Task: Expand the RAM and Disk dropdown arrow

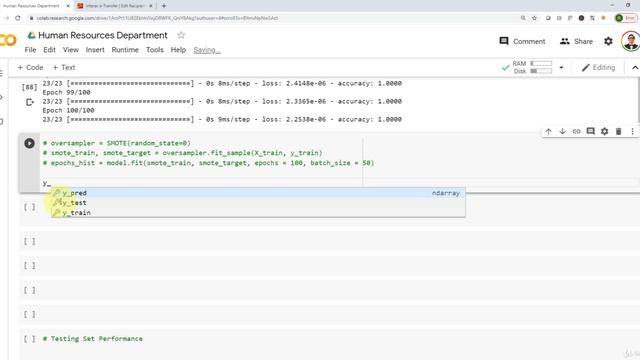Action: click(561, 67)
